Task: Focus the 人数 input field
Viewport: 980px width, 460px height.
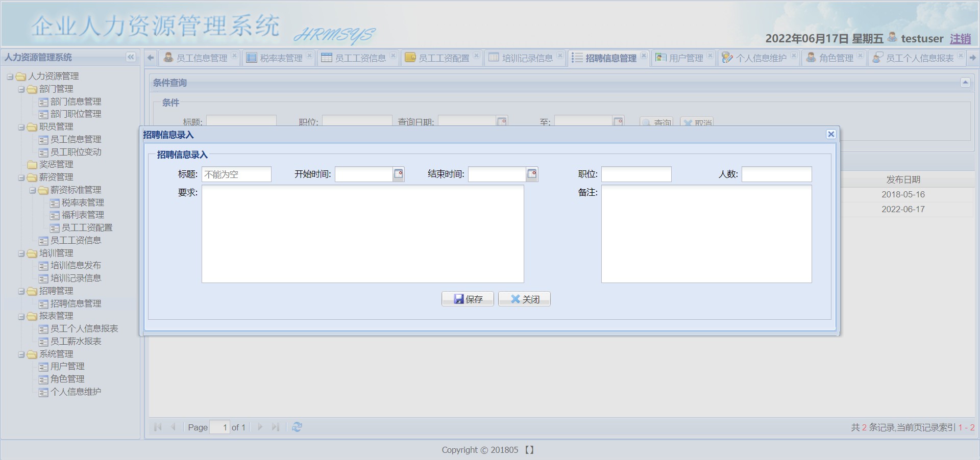Action: click(776, 174)
